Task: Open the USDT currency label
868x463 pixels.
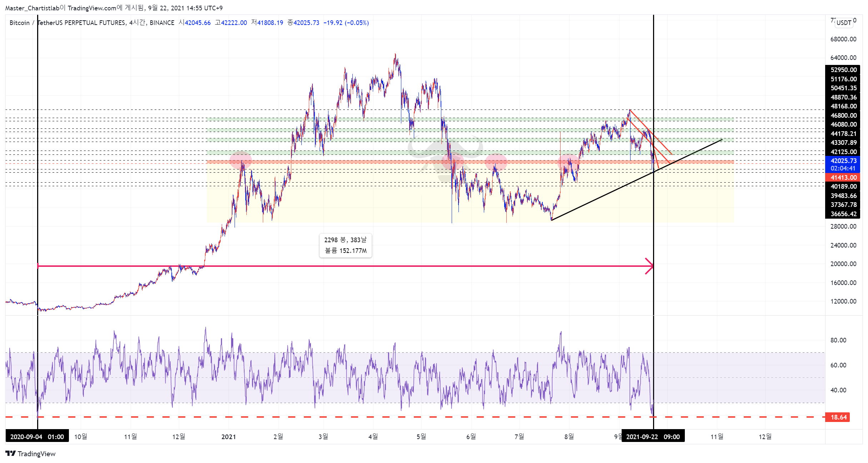Action: tap(844, 22)
